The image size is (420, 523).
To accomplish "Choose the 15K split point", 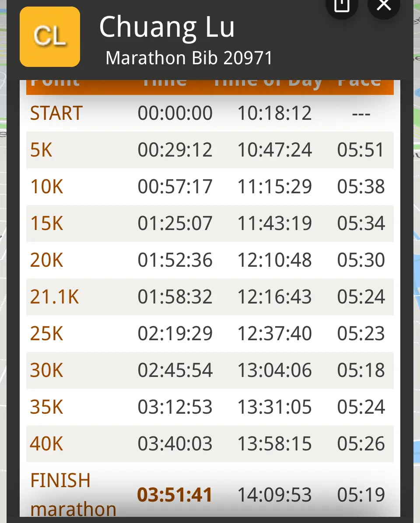I will click(x=47, y=224).
